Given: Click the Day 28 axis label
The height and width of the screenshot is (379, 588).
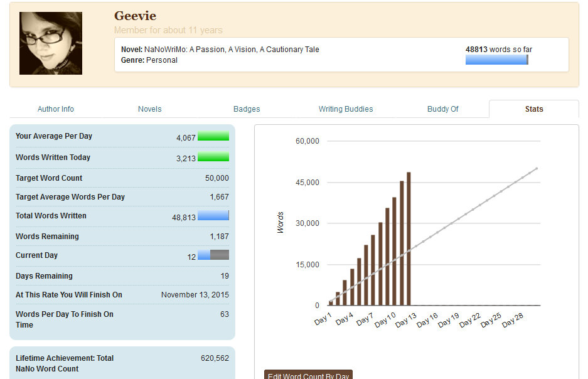Looking at the screenshot, I should (x=513, y=320).
